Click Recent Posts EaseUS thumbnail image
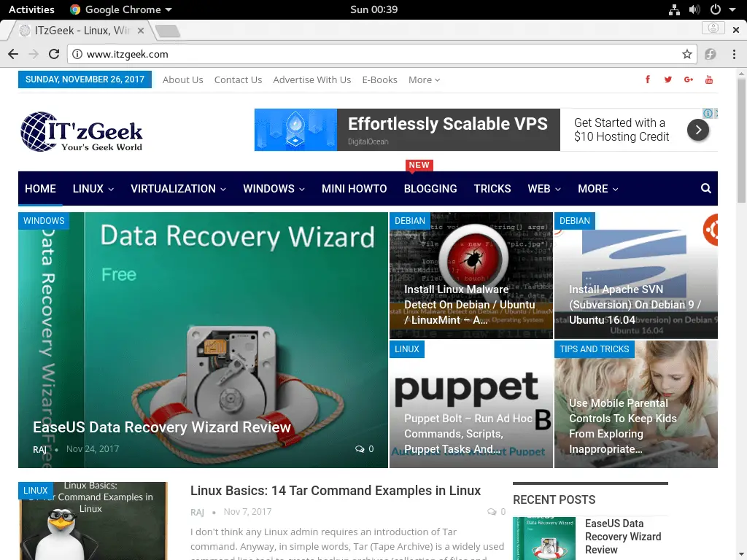 pos(544,539)
